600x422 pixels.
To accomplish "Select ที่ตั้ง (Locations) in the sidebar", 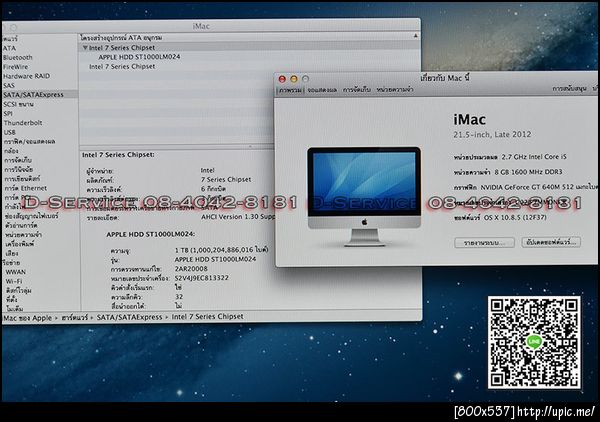I will 12,300.
